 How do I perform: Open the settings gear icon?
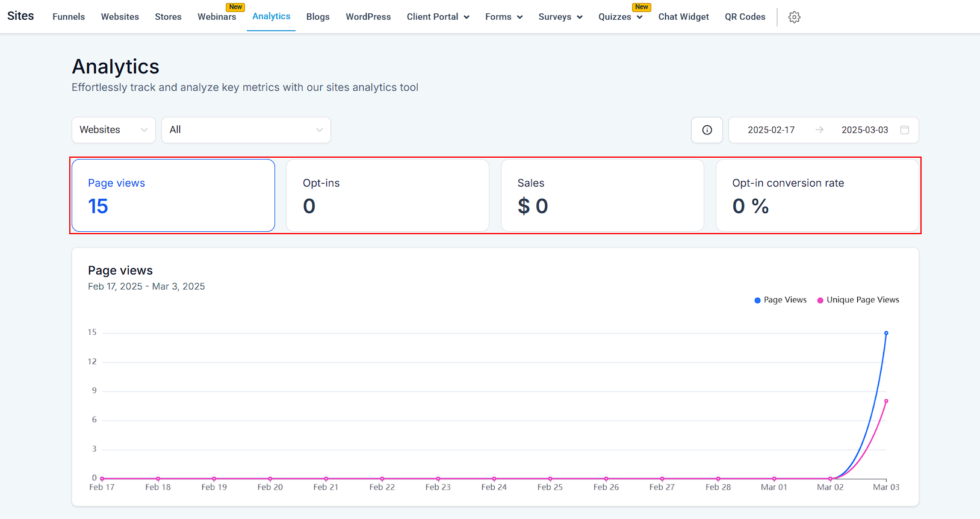[794, 17]
